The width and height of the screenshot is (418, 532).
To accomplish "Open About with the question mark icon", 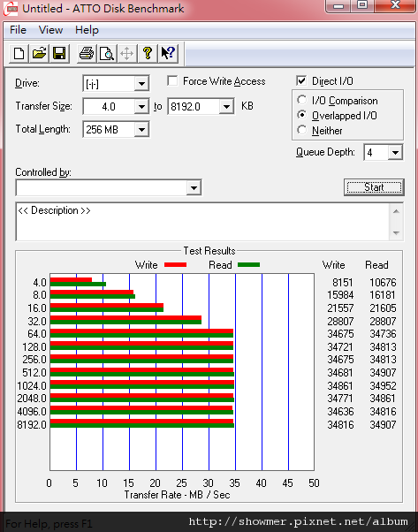I will tap(148, 54).
